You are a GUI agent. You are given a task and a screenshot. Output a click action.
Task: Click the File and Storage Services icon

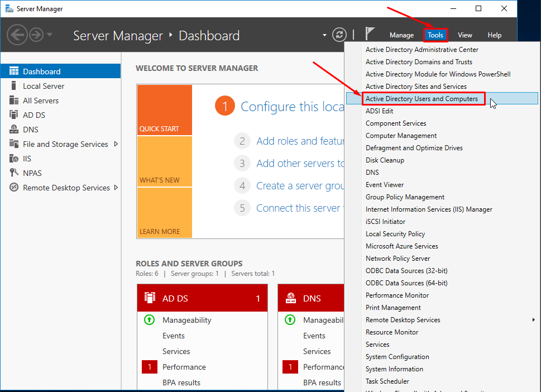click(x=14, y=144)
